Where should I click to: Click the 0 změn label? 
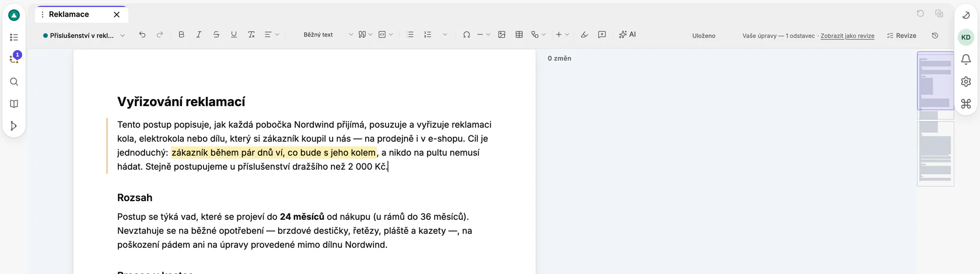coord(559,58)
